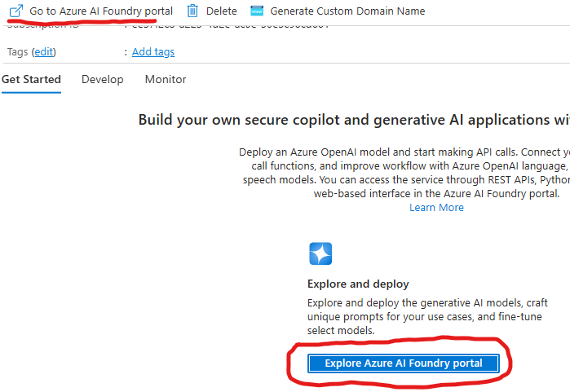Image resolution: width=570 pixels, height=392 pixels.
Task: Click the external link icon for Foundry portal
Action: [16, 11]
